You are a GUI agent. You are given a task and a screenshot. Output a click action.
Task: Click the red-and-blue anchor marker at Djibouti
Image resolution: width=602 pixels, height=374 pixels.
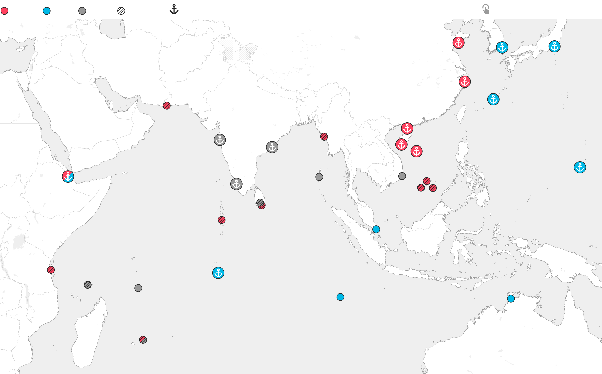tap(68, 176)
